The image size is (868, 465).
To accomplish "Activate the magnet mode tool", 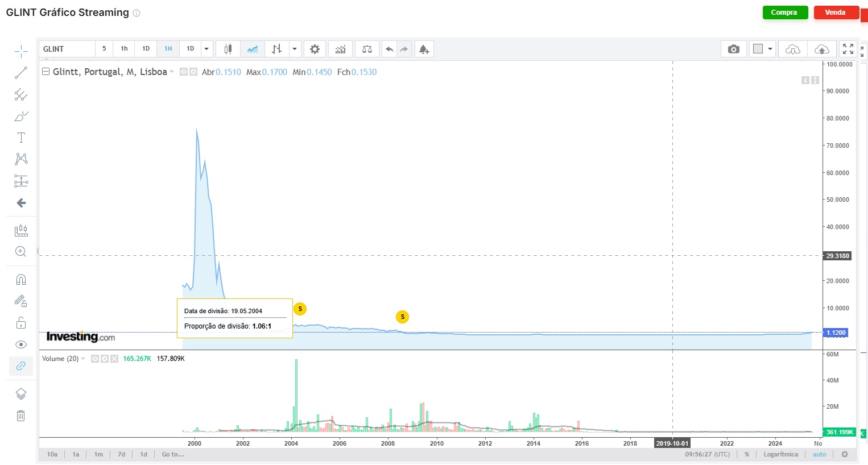I will 21,280.
